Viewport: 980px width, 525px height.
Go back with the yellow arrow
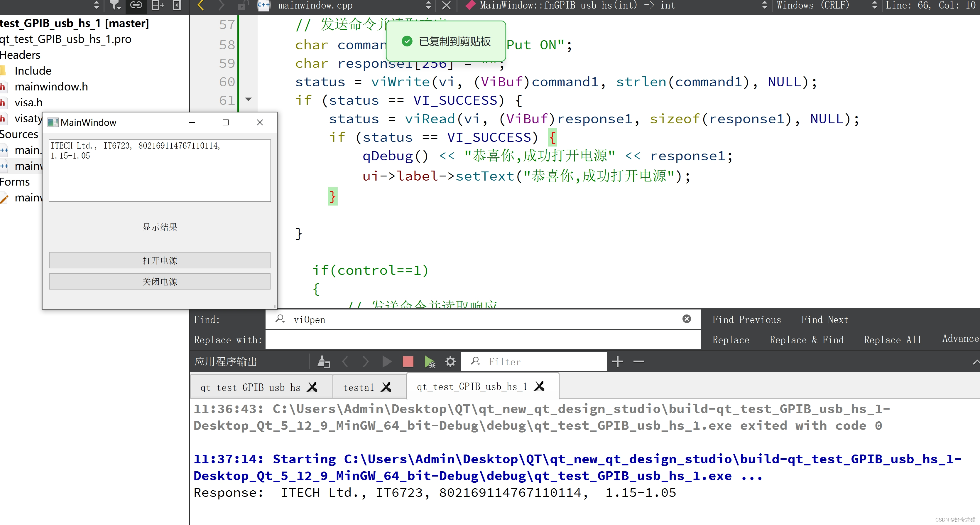pos(201,5)
